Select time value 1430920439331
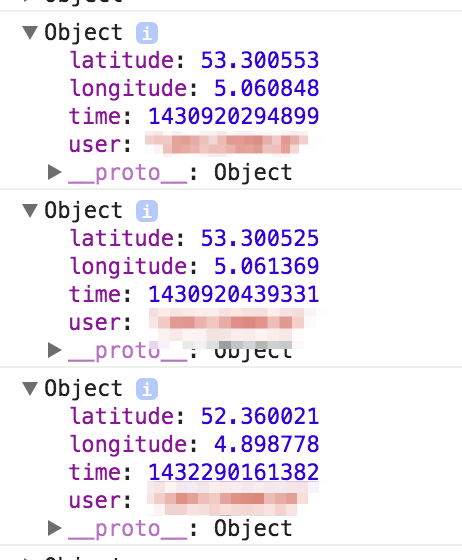 coord(233,294)
